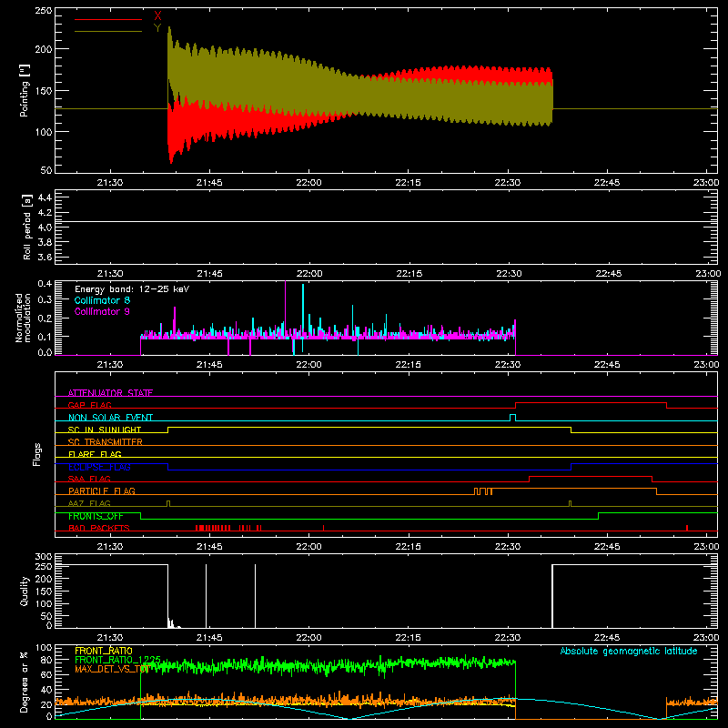
Task: Click the FRONT_RATIO_1225 legend entry
Action: 117,660
